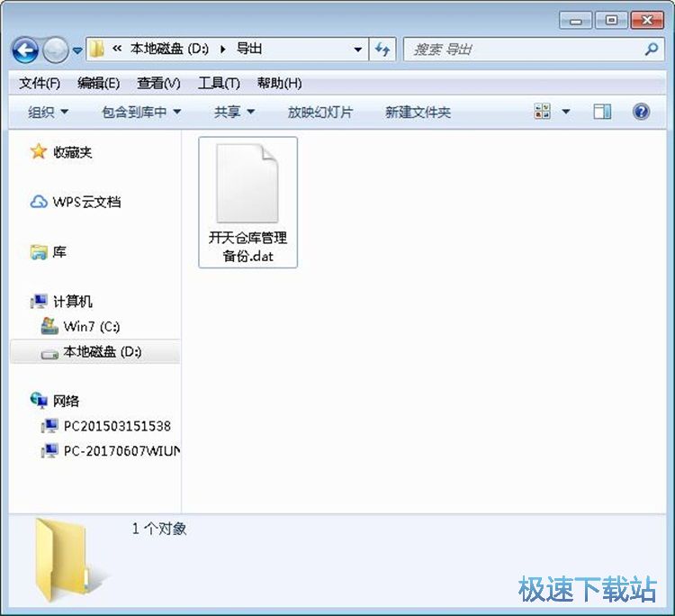Open help with the question mark icon
This screenshot has width=675, height=616.
[x=641, y=112]
